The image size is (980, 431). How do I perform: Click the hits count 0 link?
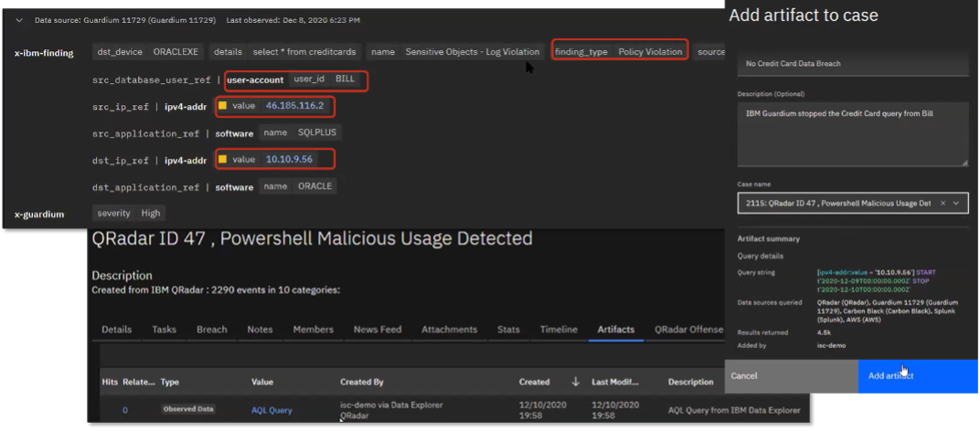(x=125, y=410)
